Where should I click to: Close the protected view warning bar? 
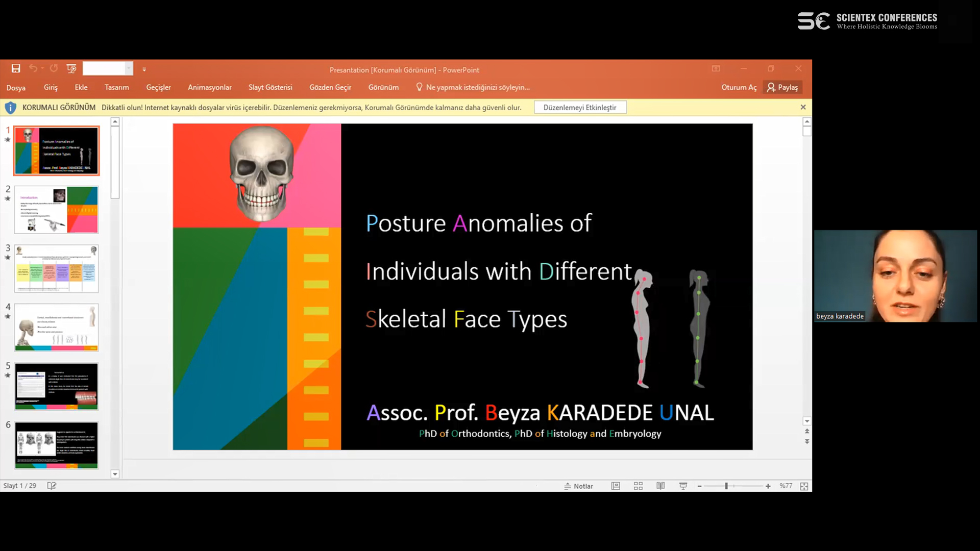click(803, 107)
